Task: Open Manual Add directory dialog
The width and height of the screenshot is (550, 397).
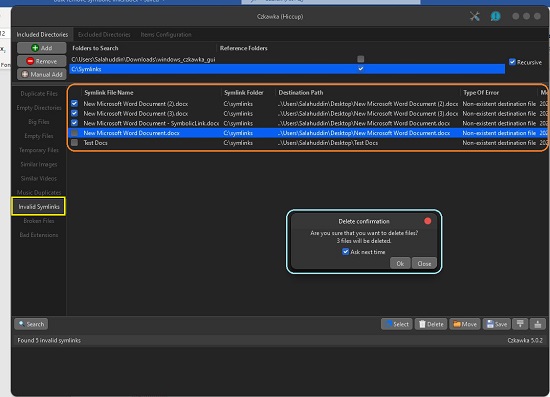Action: (42, 74)
